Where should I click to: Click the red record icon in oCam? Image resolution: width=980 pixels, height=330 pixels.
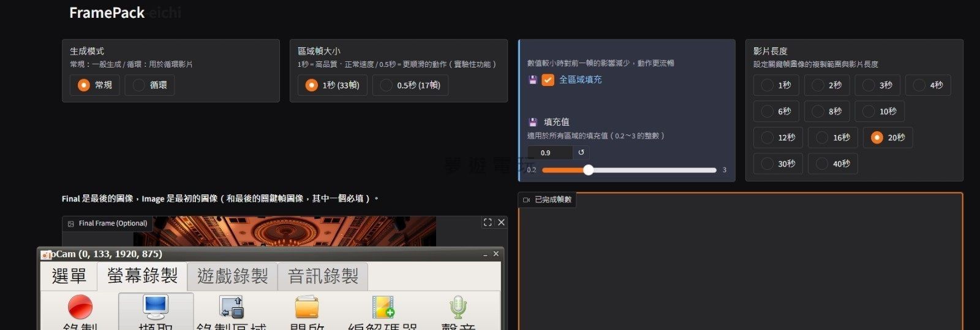[80, 307]
